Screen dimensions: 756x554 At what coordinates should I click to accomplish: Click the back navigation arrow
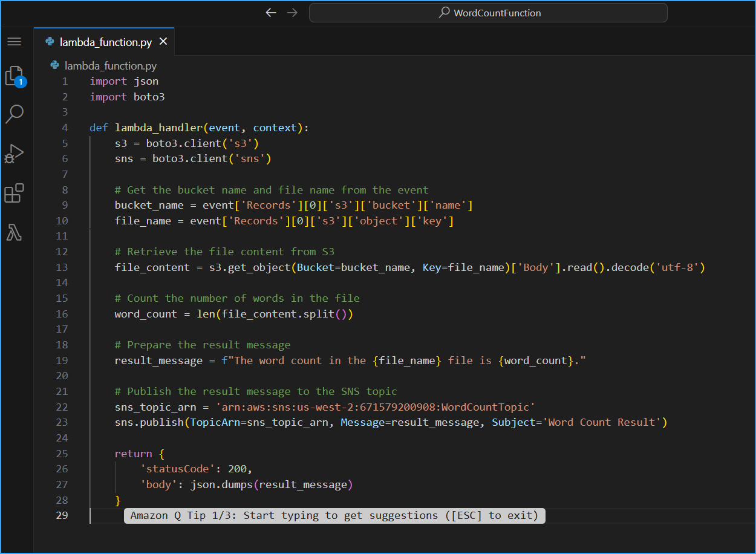pos(270,12)
